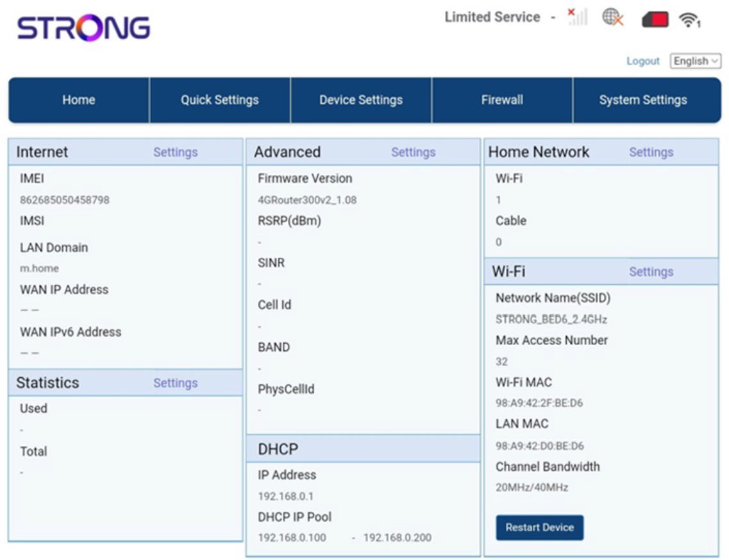Open Settings for the Home Network panel
Screen dimensions: 729x560
(651, 152)
